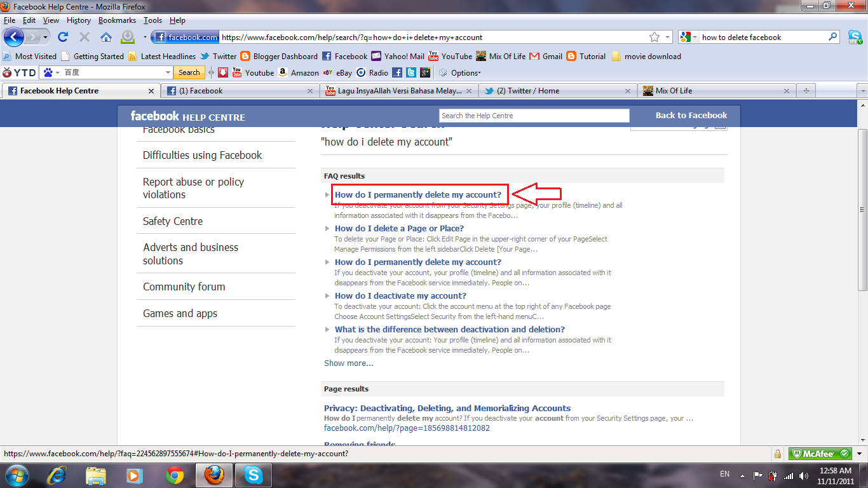Click the 'Back to Facebook' link
Viewport: 868px width, 488px height.
[691, 115]
